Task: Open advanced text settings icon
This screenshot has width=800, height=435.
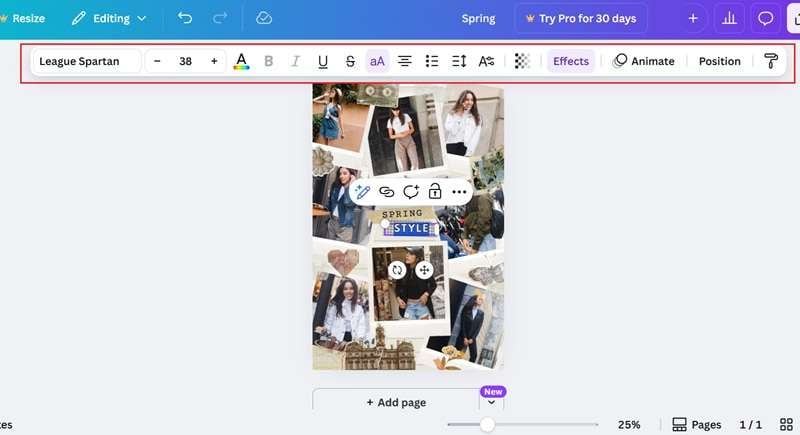Action: point(486,61)
